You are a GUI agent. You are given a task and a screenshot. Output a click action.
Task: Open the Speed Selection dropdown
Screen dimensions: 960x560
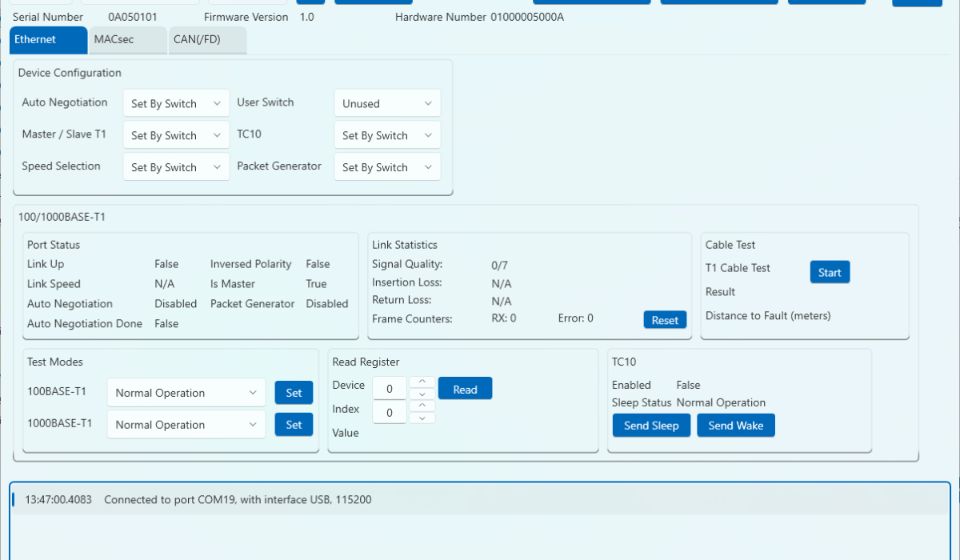[x=176, y=168]
